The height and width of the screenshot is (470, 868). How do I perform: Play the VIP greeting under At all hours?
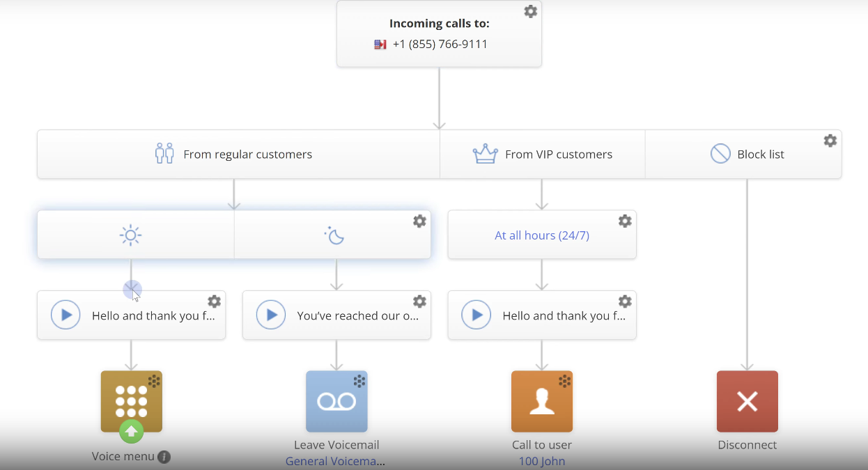476,315
